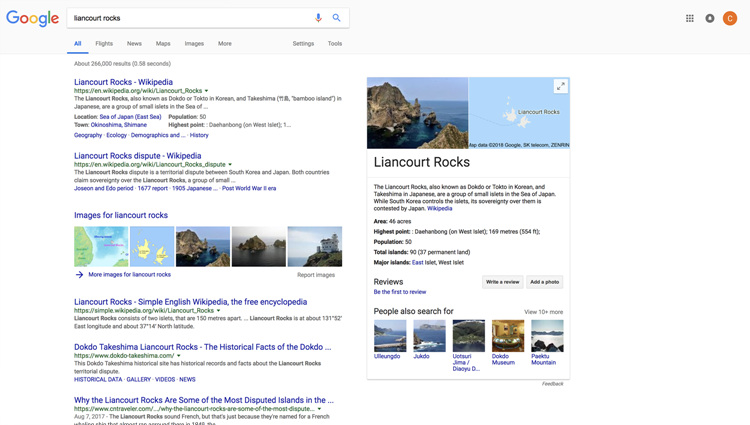This screenshot has height=425, width=750.
Task: Open dropdown arrow beside en.wikipedia.org Liancourt_Rocks URL
Action: point(207,90)
